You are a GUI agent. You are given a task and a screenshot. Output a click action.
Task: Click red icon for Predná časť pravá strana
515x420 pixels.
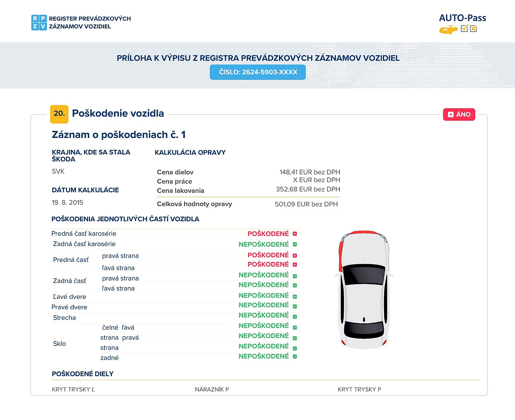[x=295, y=255]
